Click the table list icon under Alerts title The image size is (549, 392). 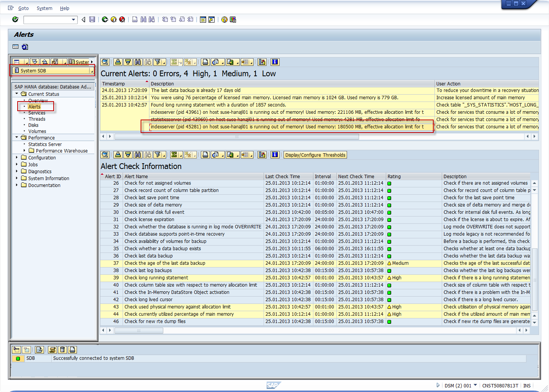(x=16, y=47)
